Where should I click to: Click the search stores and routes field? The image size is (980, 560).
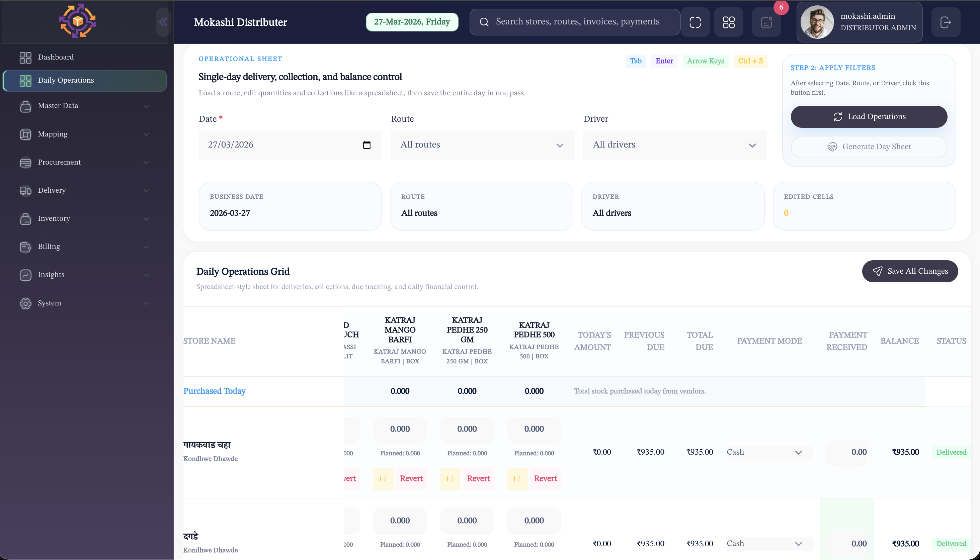click(575, 22)
